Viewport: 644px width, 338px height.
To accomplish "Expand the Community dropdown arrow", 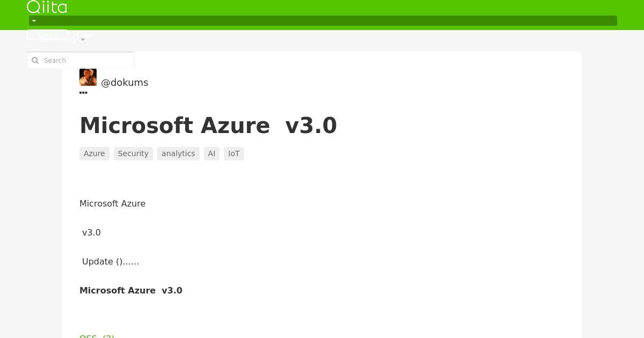I will (83, 40).
